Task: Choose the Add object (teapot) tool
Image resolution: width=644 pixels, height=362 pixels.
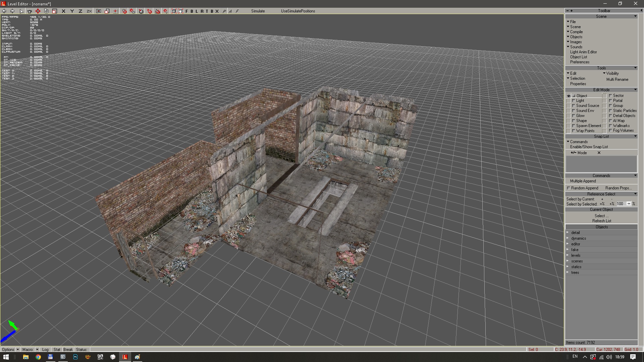Action: point(30,11)
